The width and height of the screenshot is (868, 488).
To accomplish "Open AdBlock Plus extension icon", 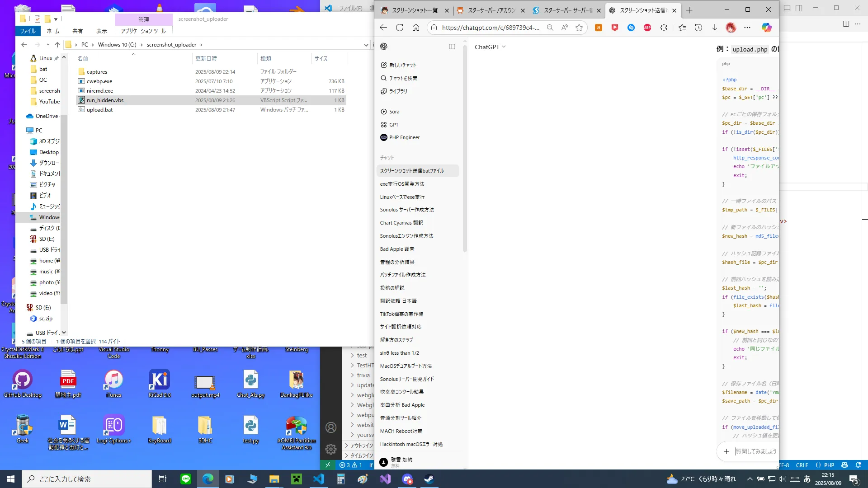I will click(x=647, y=28).
